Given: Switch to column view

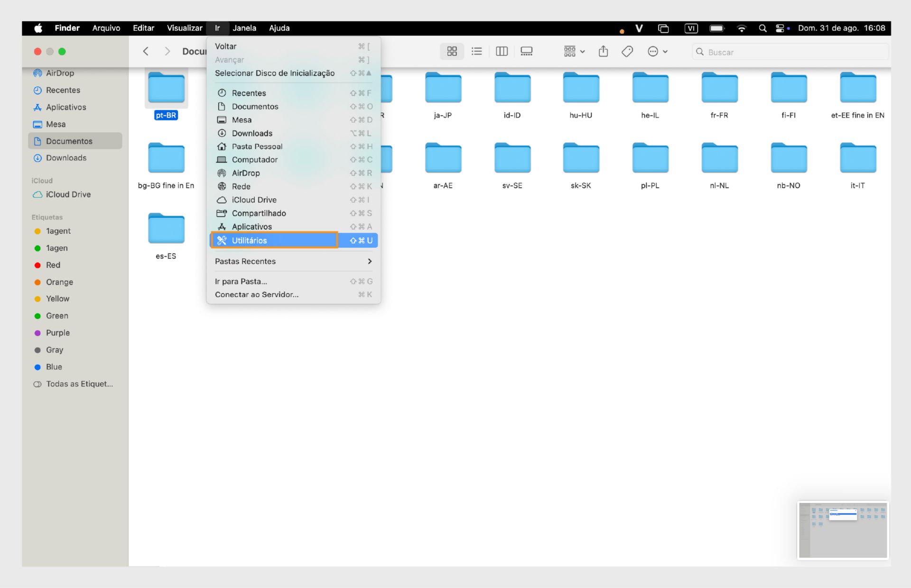Looking at the screenshot, I should tap(502, 51).
